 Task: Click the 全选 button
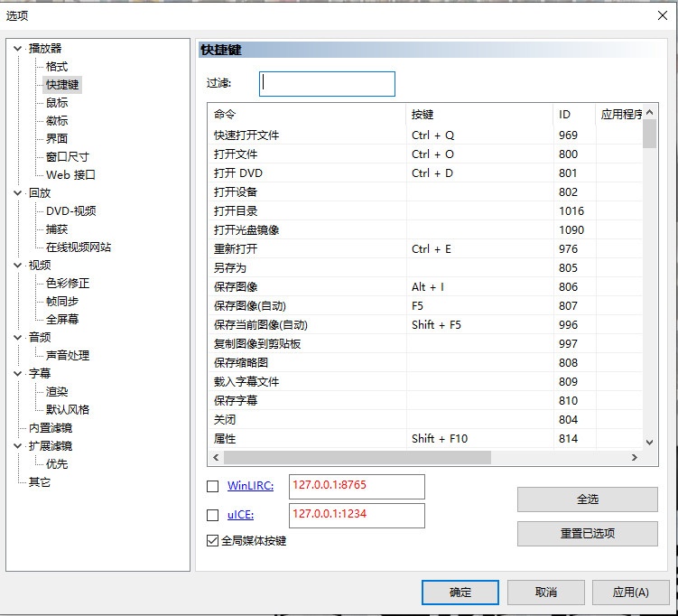click(x=587, y=499)
